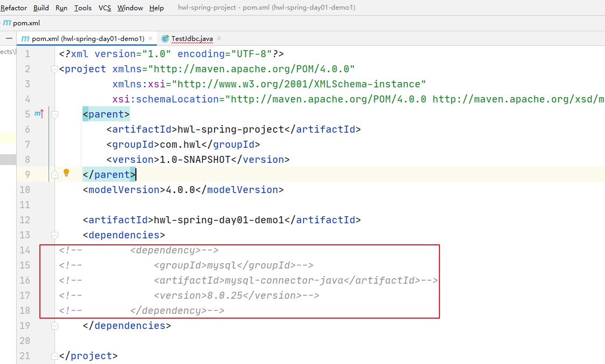Collapse the dependencies fold on line 13
Screen dimensions: 605x364
click(54, 235)
